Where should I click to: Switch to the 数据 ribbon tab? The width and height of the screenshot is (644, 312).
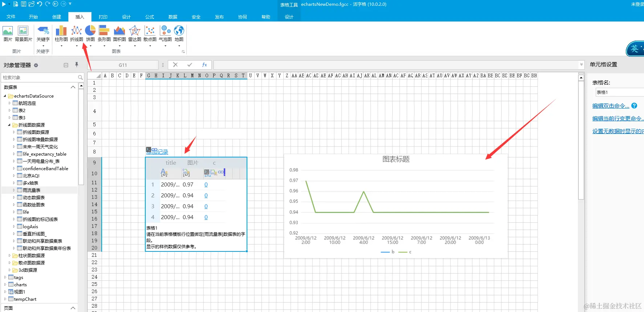[173, 17]
